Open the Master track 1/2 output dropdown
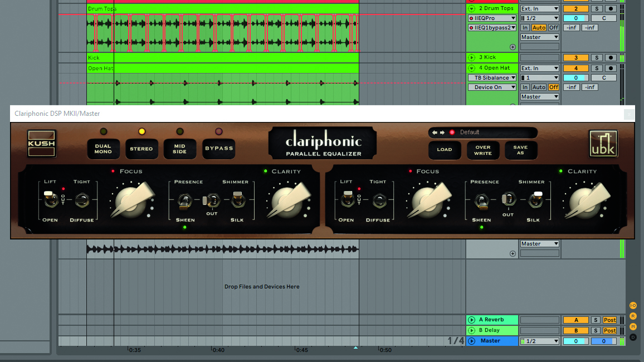 click(540, 341)
